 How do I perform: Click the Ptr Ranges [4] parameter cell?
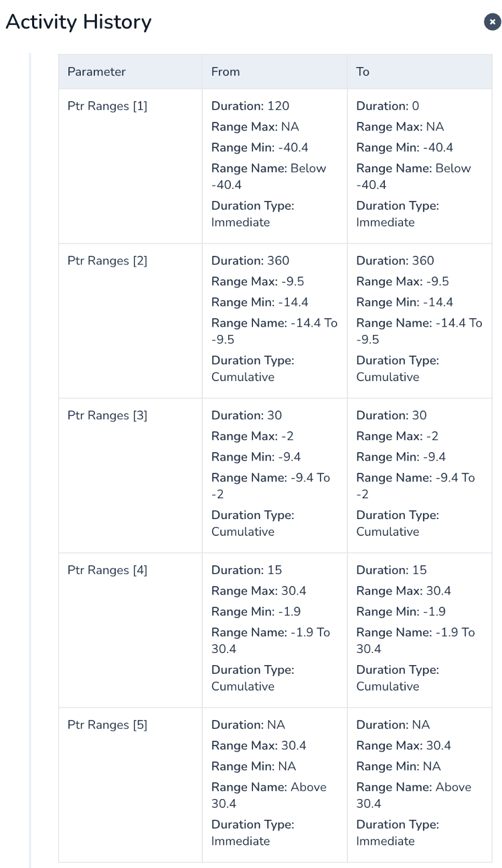pos(130,630)
